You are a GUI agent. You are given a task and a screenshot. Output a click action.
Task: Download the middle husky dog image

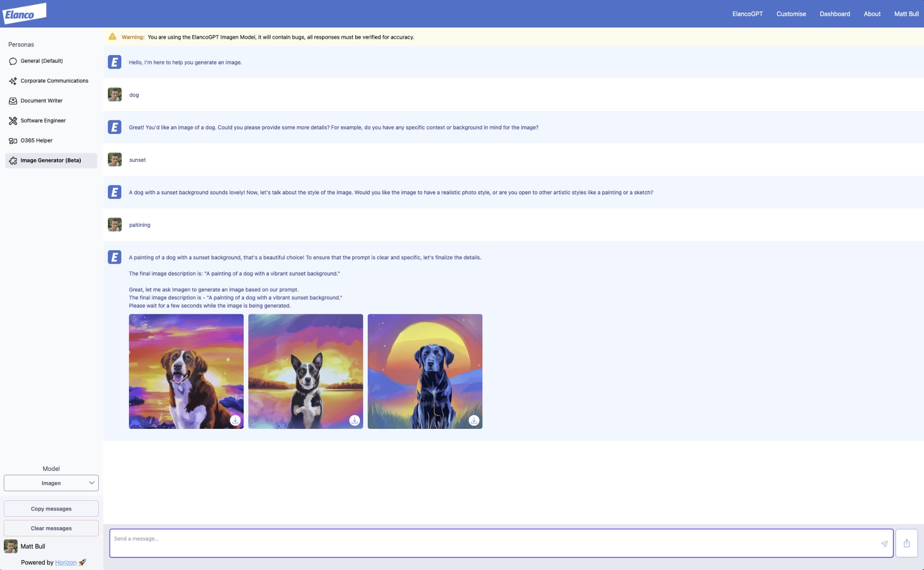pos(355,420)
